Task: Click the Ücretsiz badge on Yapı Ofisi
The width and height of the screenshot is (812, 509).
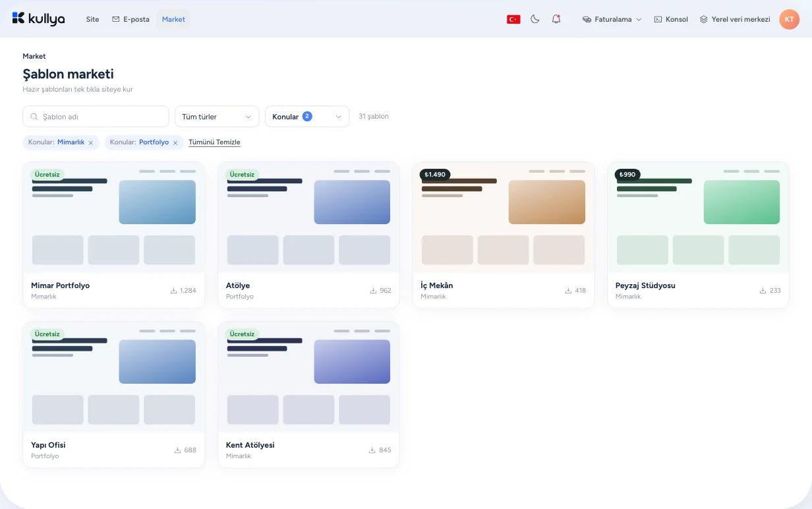Action: coord(47,334)
